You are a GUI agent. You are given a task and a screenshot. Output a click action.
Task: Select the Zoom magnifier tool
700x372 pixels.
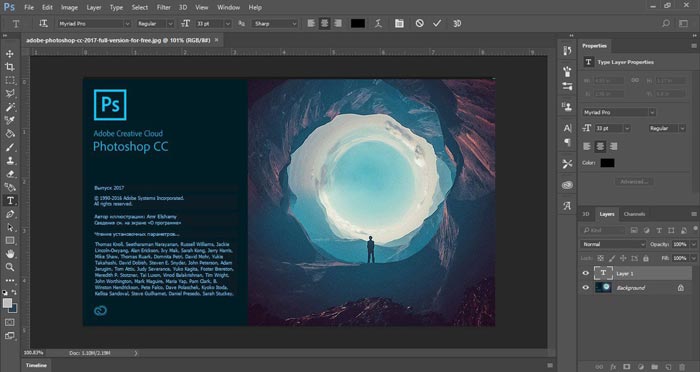[9, 267]
